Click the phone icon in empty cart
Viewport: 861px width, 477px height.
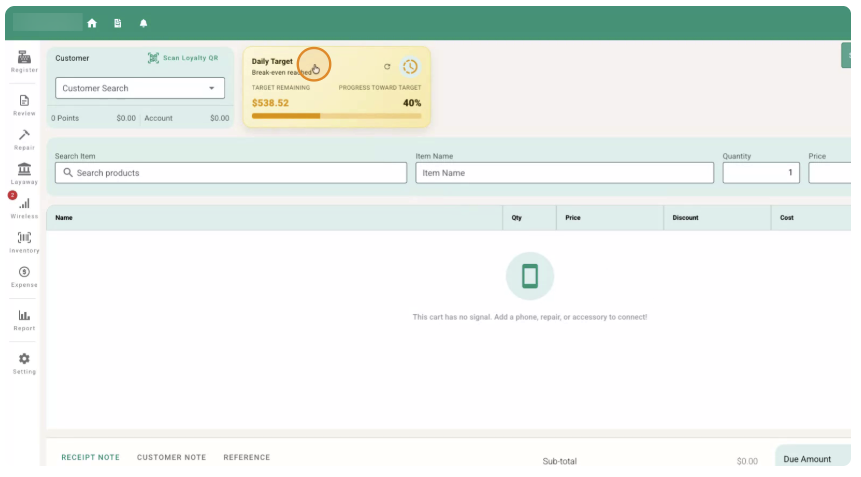click(530, 276)
